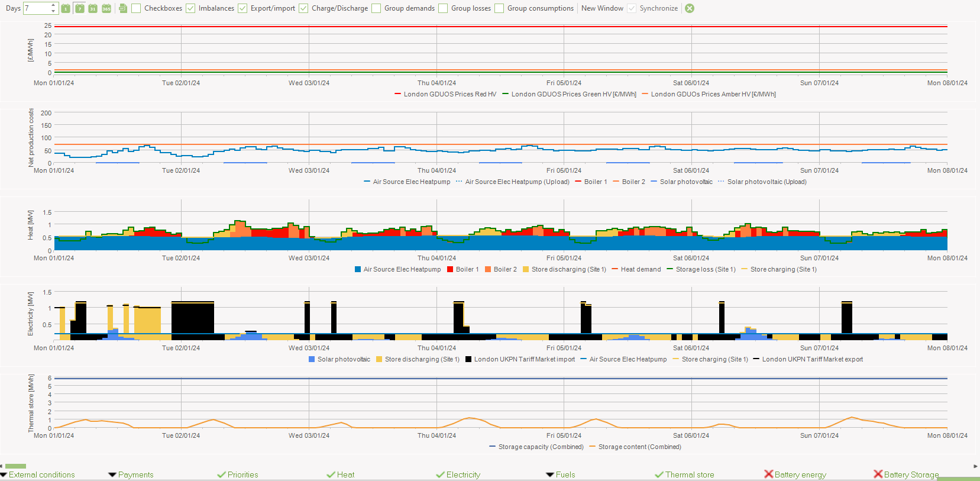Toggle Payments chart section
Screen dimensions: 980x481
(131, 474)
